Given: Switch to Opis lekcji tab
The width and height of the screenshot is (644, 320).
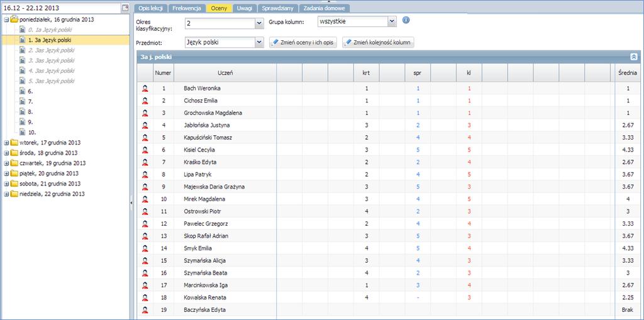Looking at the screenshot, I should coord(151,8).
